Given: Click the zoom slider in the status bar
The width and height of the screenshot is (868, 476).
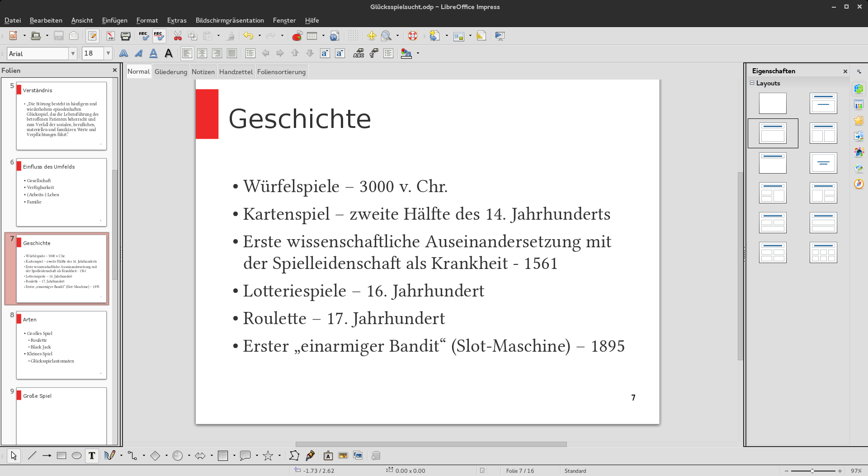Looking at the screenshot, I should click(x=812, y=471).
